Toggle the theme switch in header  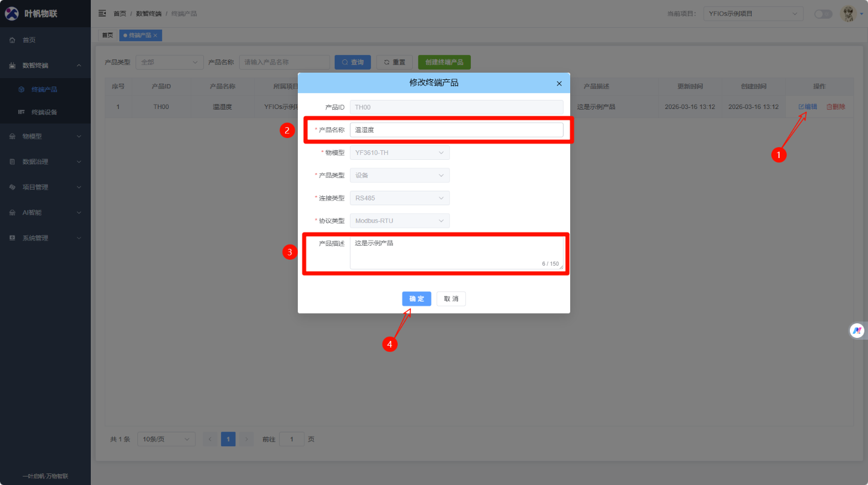click(823, 14)
